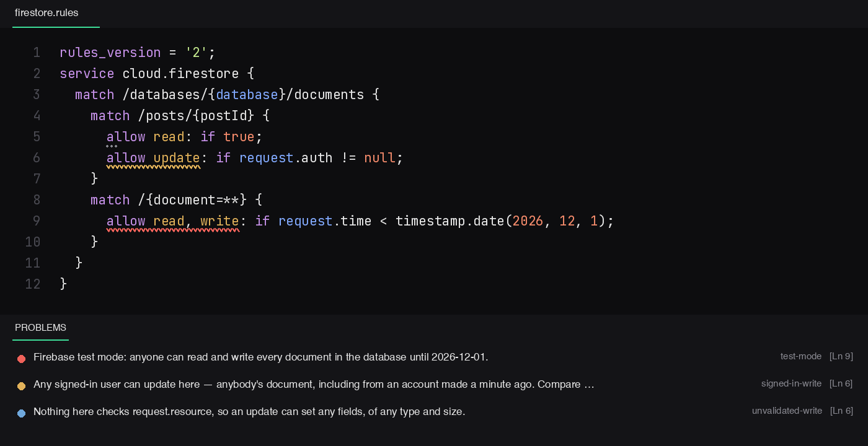Click line number 6 in gutter
Screen dimensions: 868x446
click(x=37, y=158)
